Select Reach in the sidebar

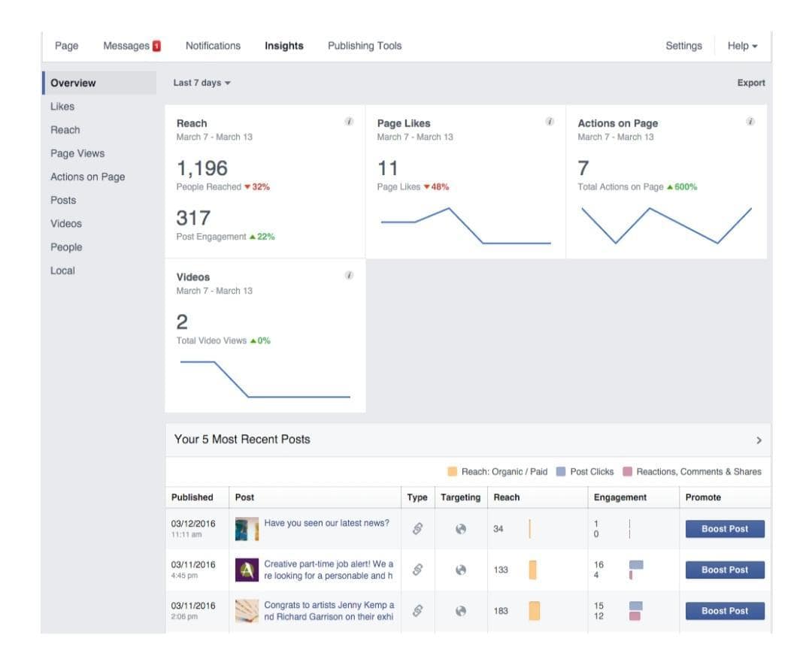click(x=65, y=129)
